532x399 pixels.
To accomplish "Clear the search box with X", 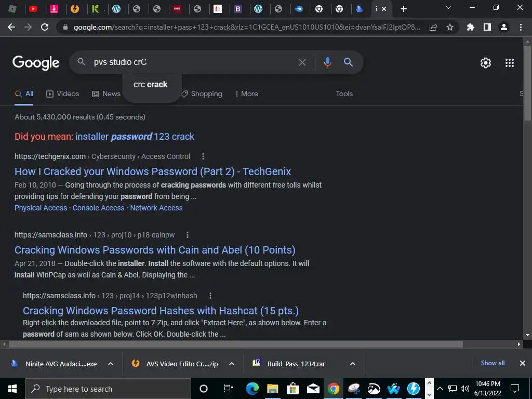I will point(302,62).
